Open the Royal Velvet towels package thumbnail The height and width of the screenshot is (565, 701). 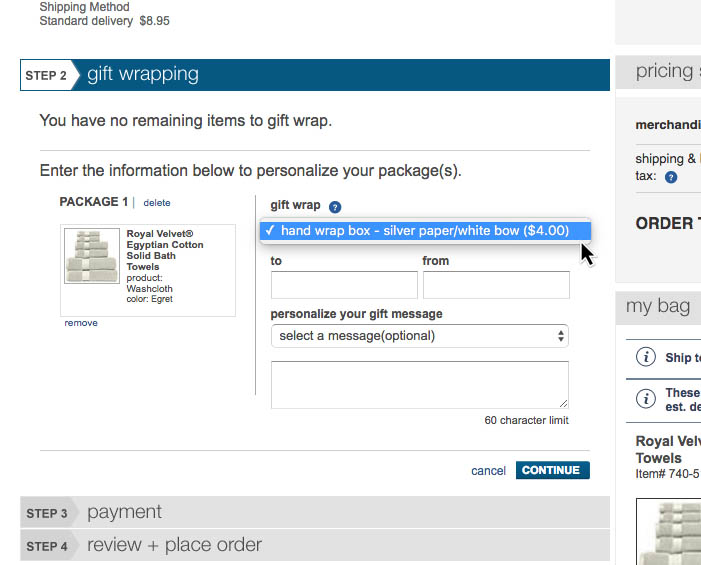92,257
